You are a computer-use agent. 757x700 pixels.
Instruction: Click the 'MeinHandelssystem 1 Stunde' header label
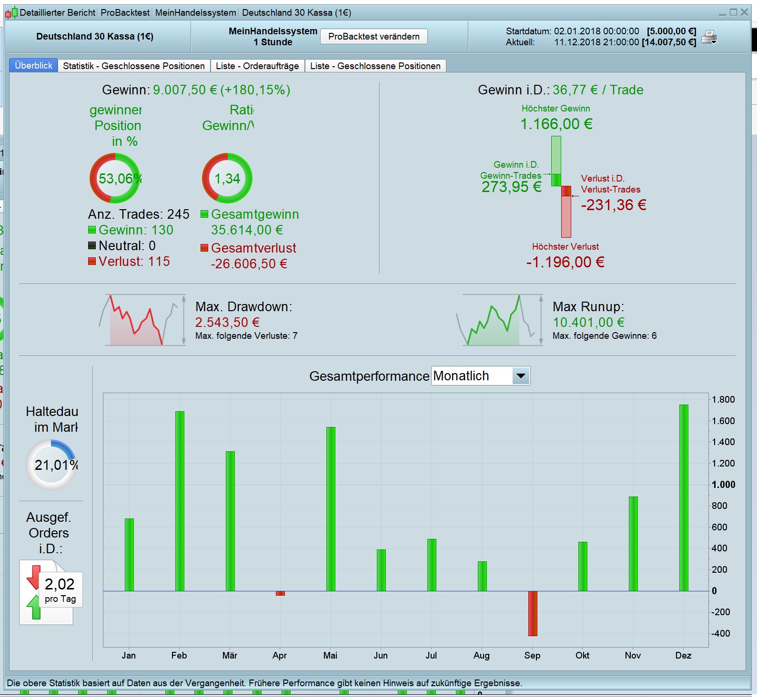click(273, 37)
